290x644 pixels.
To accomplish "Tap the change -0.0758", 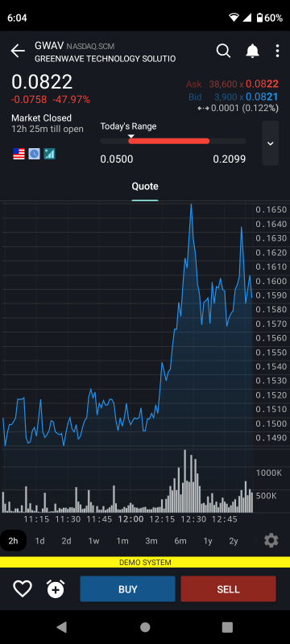I will click(29, 100).
